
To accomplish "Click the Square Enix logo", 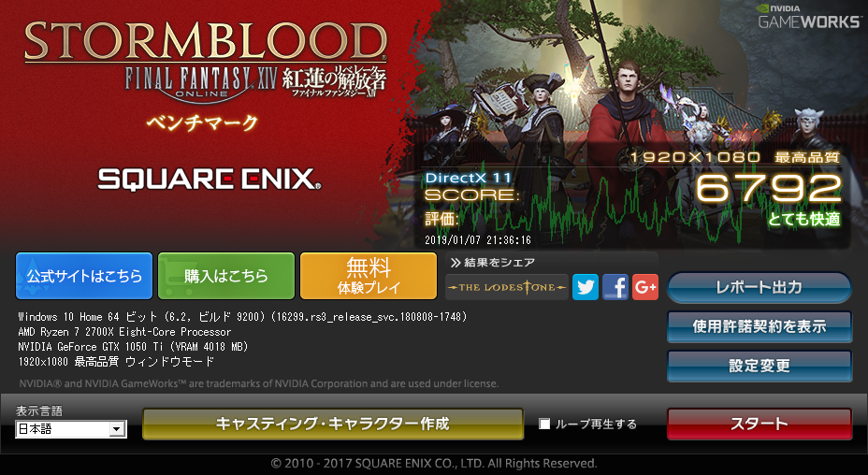I will click(210, 180).
